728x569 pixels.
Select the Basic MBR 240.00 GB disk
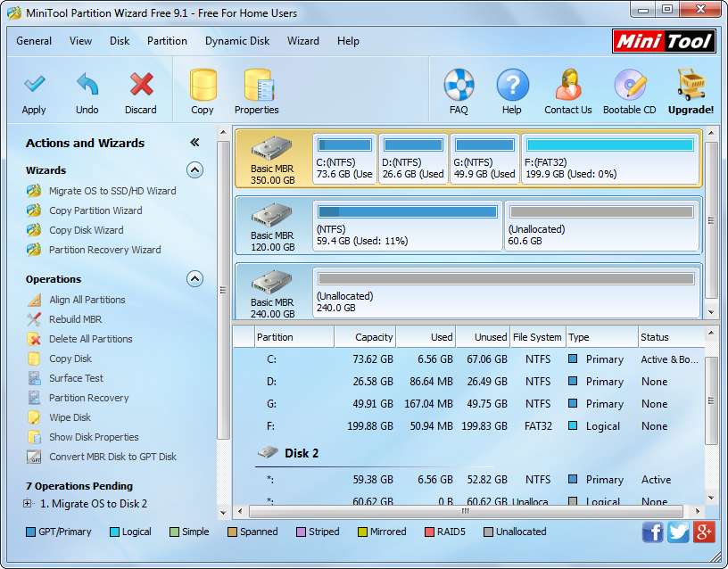[x=273, y=292]
